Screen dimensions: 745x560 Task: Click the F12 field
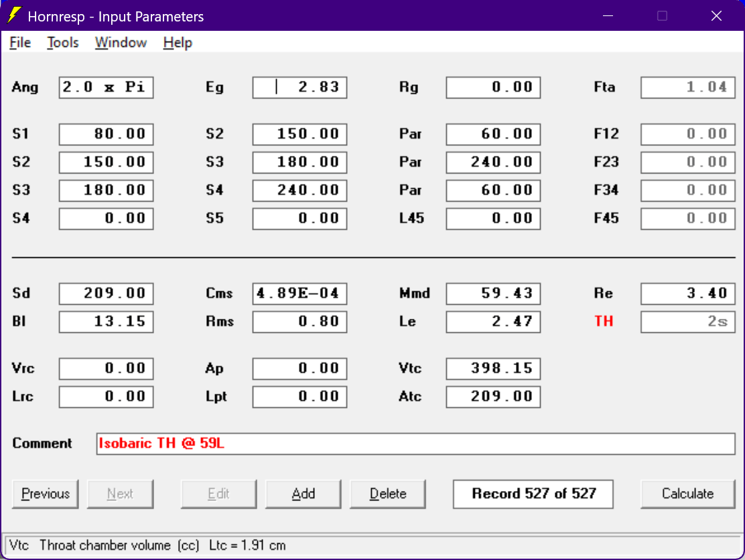pyautogui.click(x=687, y=135)
